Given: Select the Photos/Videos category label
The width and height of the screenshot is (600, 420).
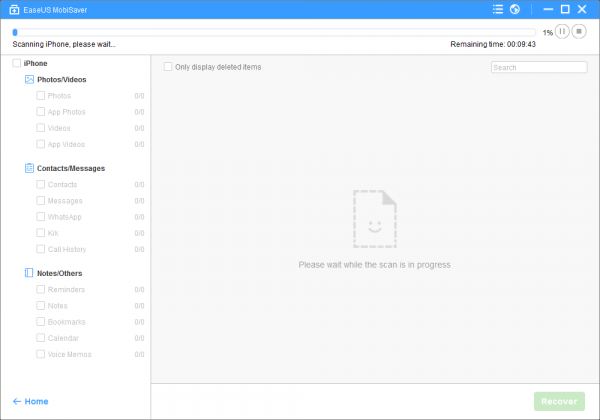Looking at the screenshot, I should tap(62, 80).
